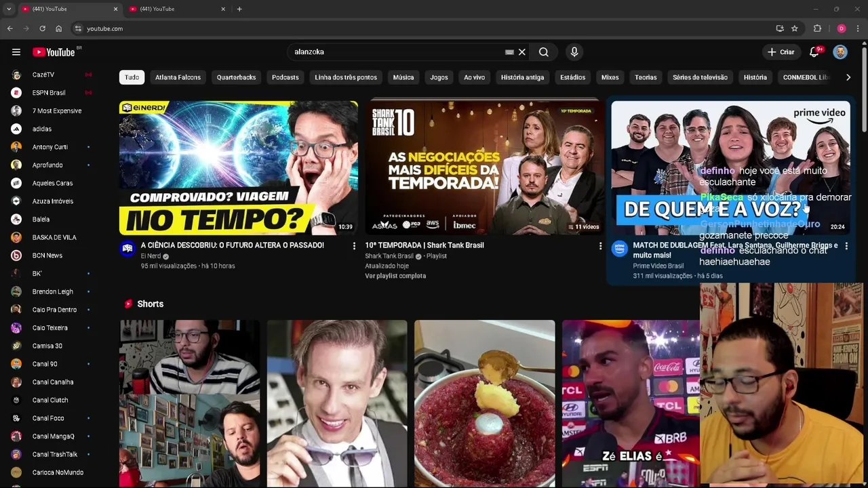Open CazéTV subscription in sidebar
This screenshot has height=488, width=868.
tap(52, 75)
